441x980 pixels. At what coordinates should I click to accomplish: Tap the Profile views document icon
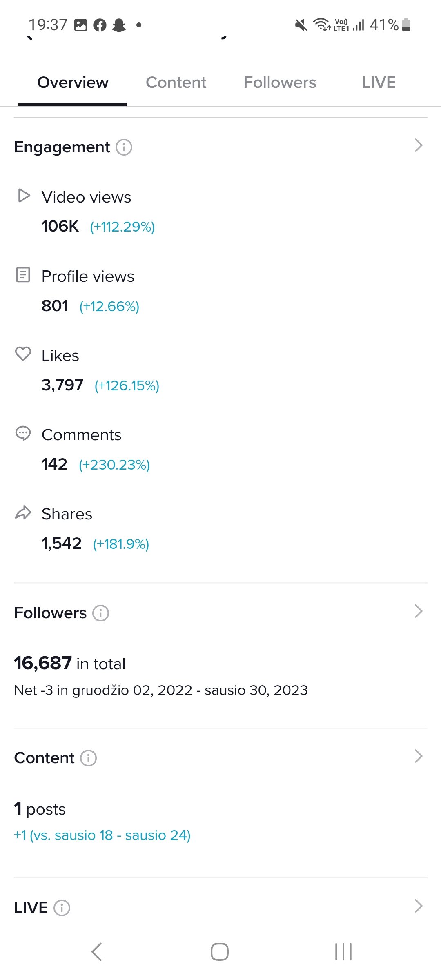(x=23, y=275)
